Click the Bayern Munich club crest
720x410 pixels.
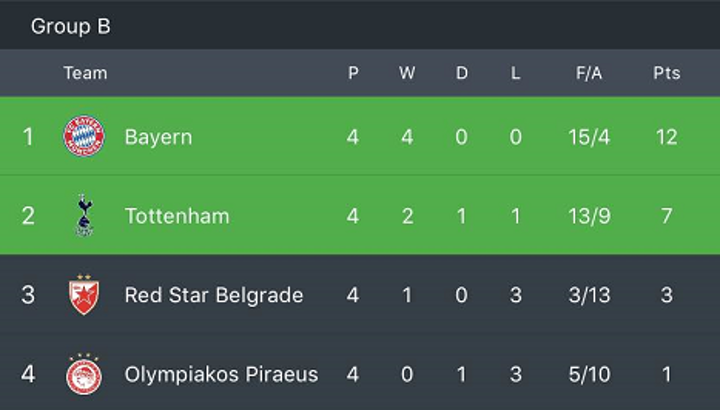coord(84,136)
